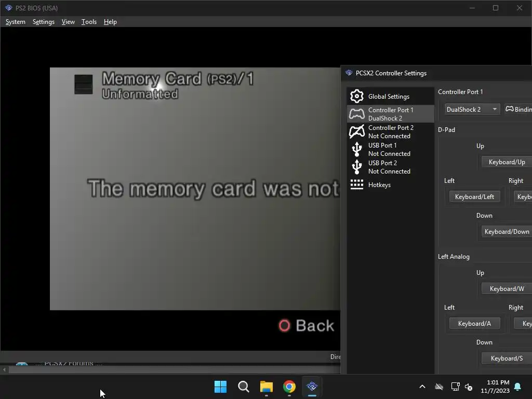This screenshot has height=399, width=532.
Task: Click the Controller Port 1 gamepad icon
Action: click(x=356, y=114)
